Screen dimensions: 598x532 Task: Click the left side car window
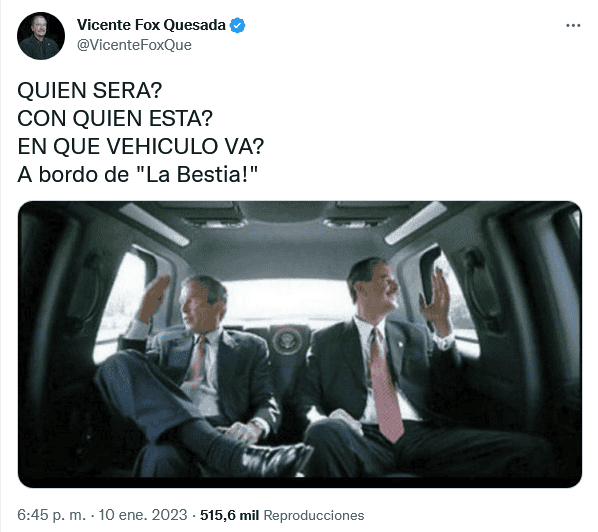(x=122, y=305)
